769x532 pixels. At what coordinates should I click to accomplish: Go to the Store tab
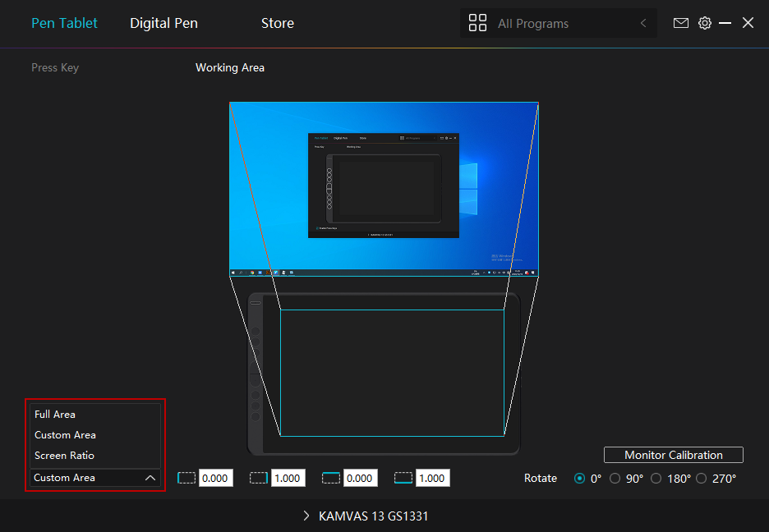[278, 23]
